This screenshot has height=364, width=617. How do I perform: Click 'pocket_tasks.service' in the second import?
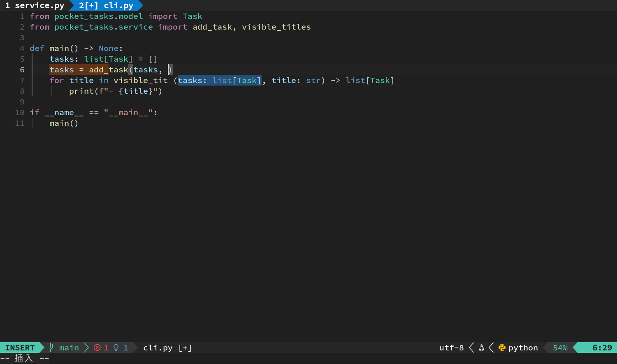coord(104,27)
